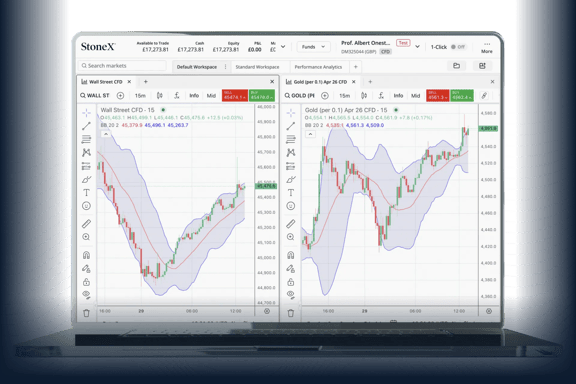Open emoji icon tool in Wall Street chart
Image resolution: width=576 pixels, height=384 pixels.
pos(86,206)
